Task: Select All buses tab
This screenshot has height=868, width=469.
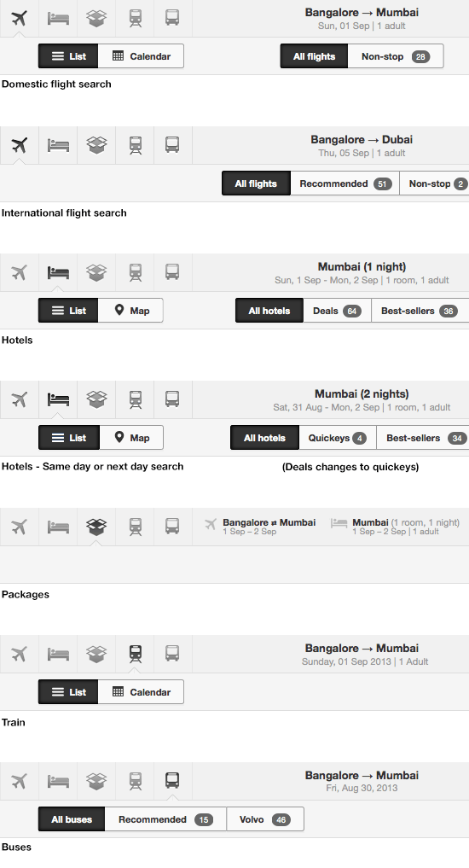Action: pyautogui.click(x=72, y=819)
